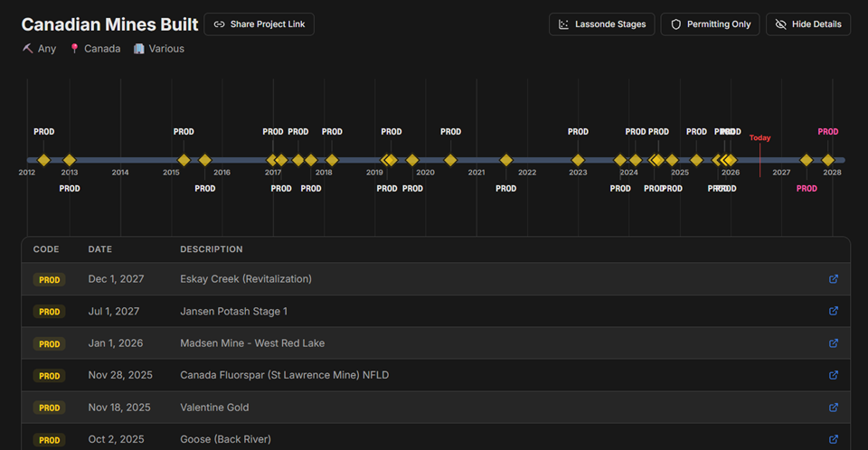Click the Nov 28, 2025 date cell
Image resolution: width=868 pixels, height=450 pixels.
tap(120, 375)
